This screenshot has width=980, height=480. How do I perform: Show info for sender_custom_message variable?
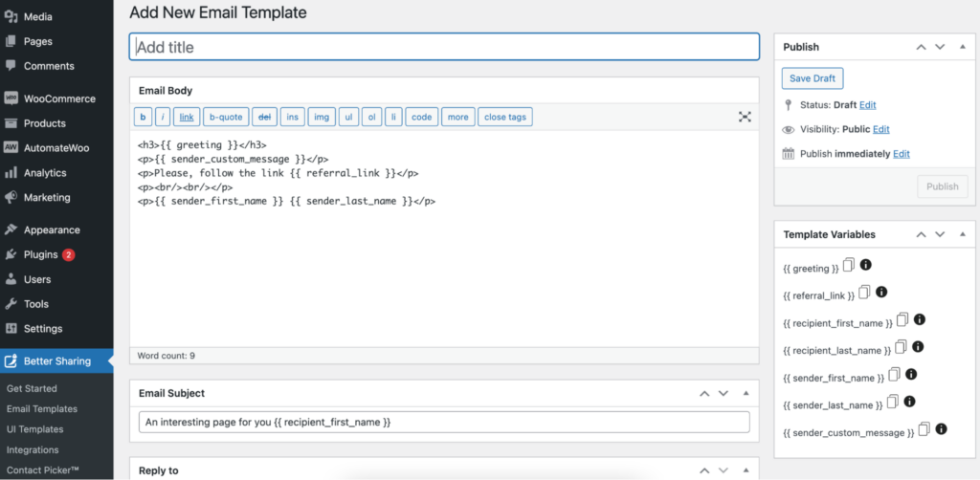(x=942, y=428)
